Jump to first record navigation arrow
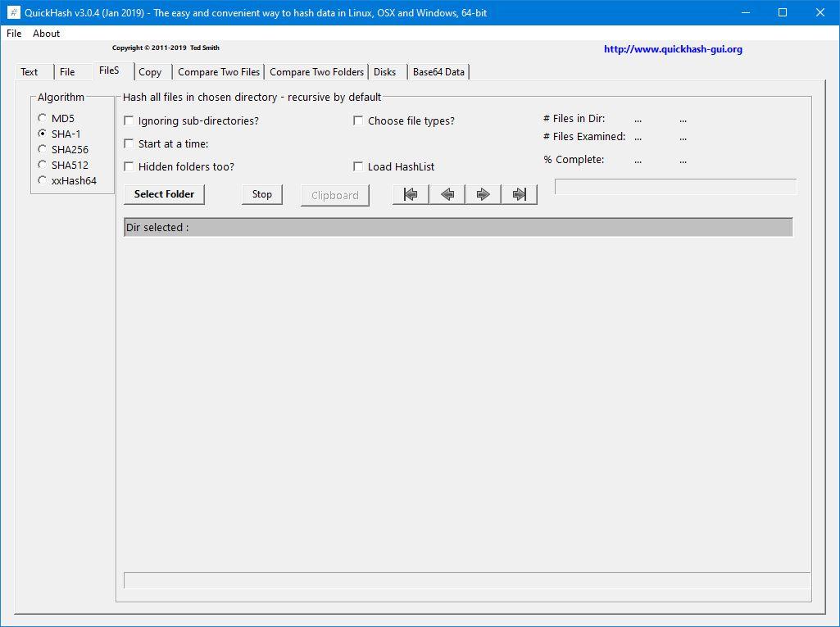 (411, 194)
